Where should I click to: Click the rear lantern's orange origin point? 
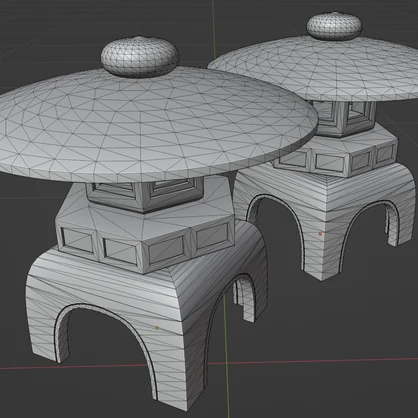[x=320, y=234]
